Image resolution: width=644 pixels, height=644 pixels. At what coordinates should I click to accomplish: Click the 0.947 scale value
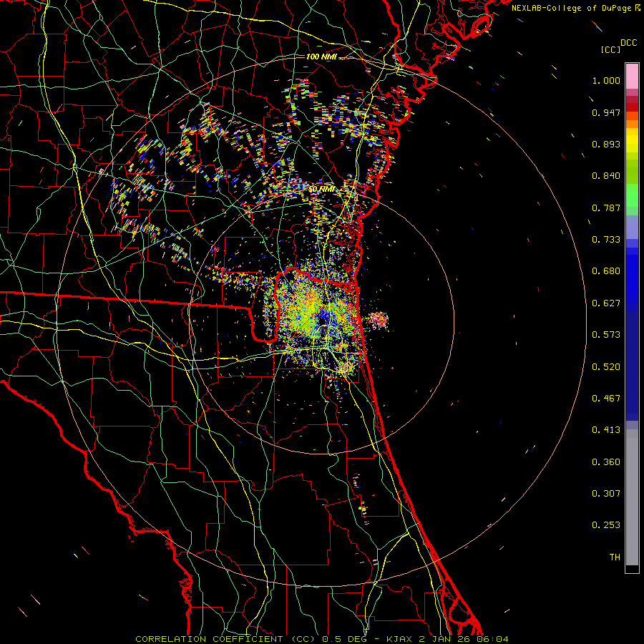pos(606,112)
